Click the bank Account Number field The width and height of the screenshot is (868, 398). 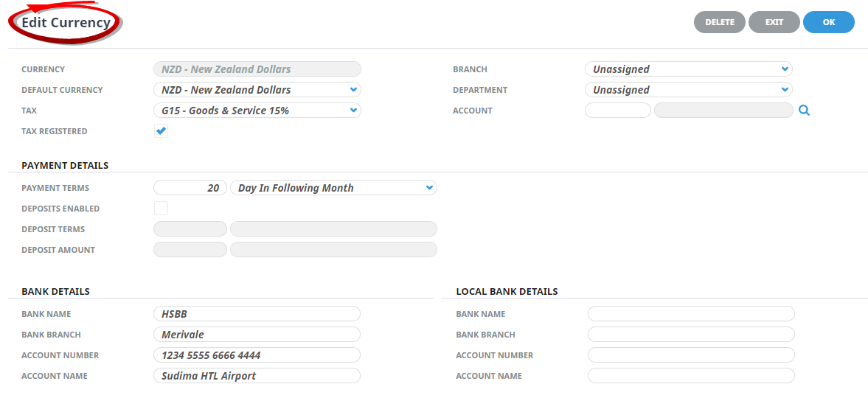pyautogui.click(x=257, y=355)
